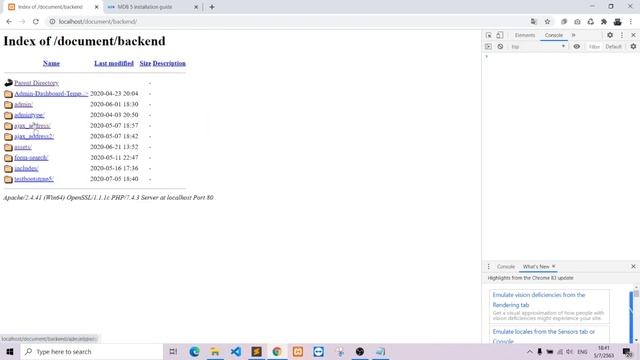
Task: Open the extensions puzzle icon
Action: point(604,22)
